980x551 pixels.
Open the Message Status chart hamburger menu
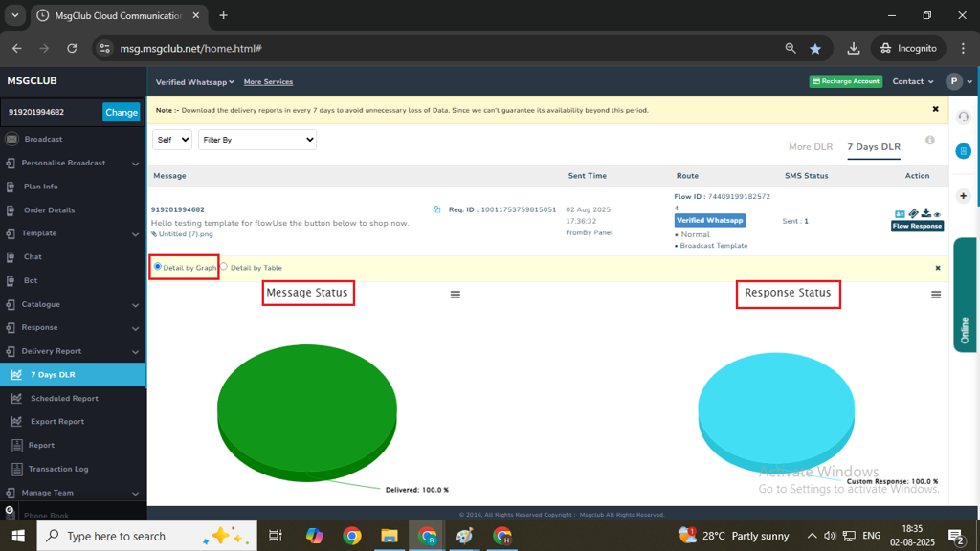tap(455, 295)
